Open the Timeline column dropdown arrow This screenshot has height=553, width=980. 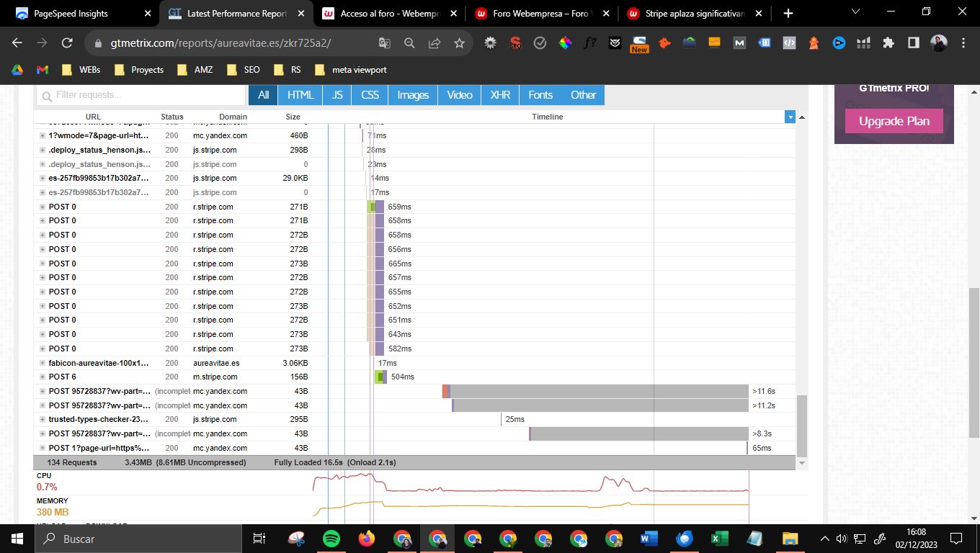point(790,117)
